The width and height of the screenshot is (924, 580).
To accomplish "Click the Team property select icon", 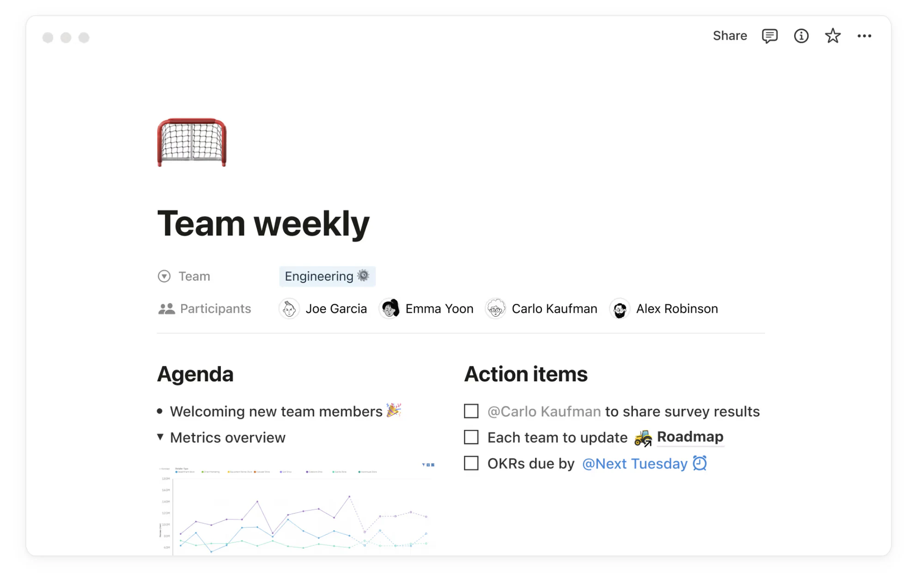I will click(x=164, y=276).
